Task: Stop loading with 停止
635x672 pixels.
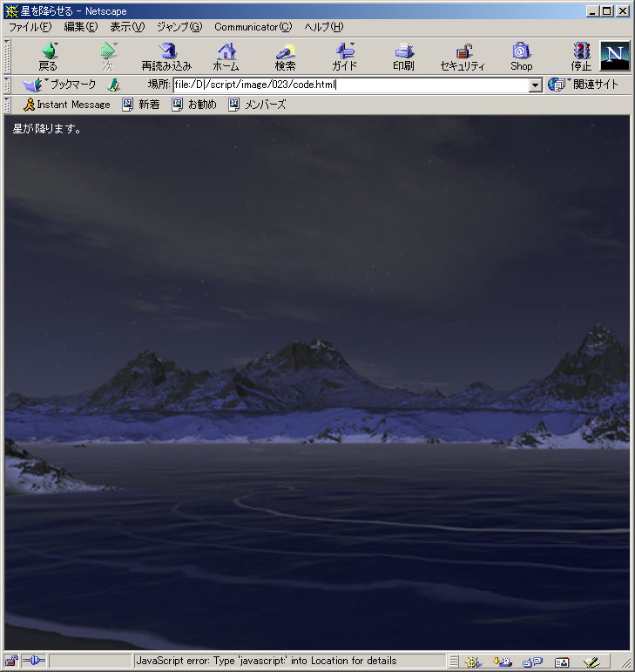Action: 581,56
